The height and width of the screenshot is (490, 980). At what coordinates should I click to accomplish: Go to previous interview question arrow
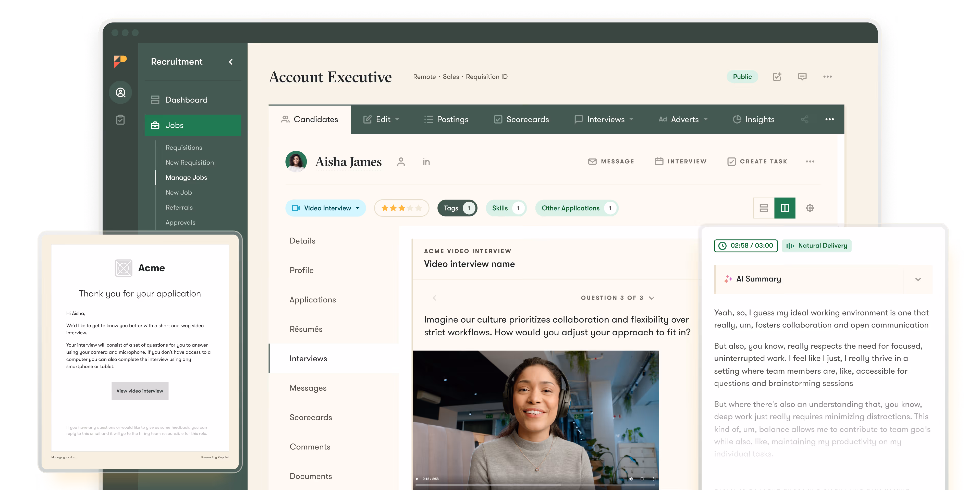[434, 298]
